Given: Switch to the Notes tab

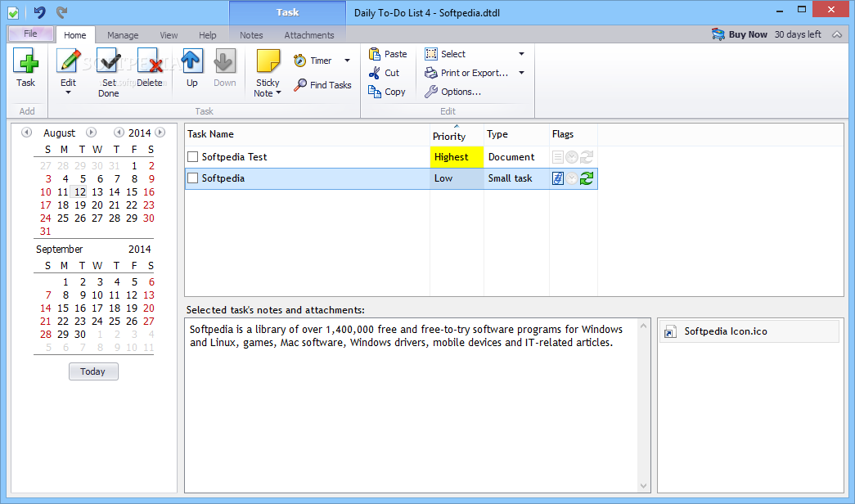Looking at the screenshot, I should pyautogui.click(x=251, y=35).
